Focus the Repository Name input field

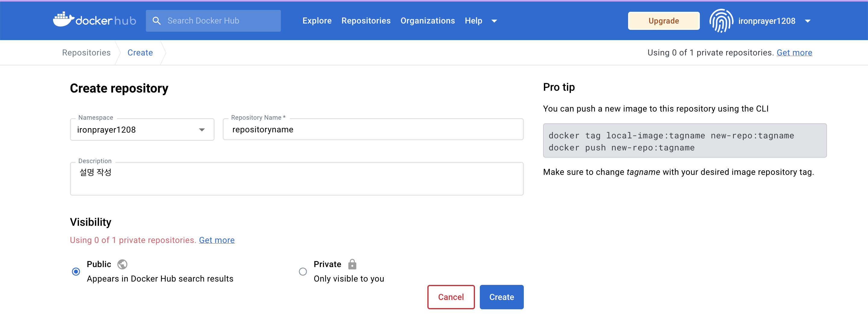[x=373, y=130]
